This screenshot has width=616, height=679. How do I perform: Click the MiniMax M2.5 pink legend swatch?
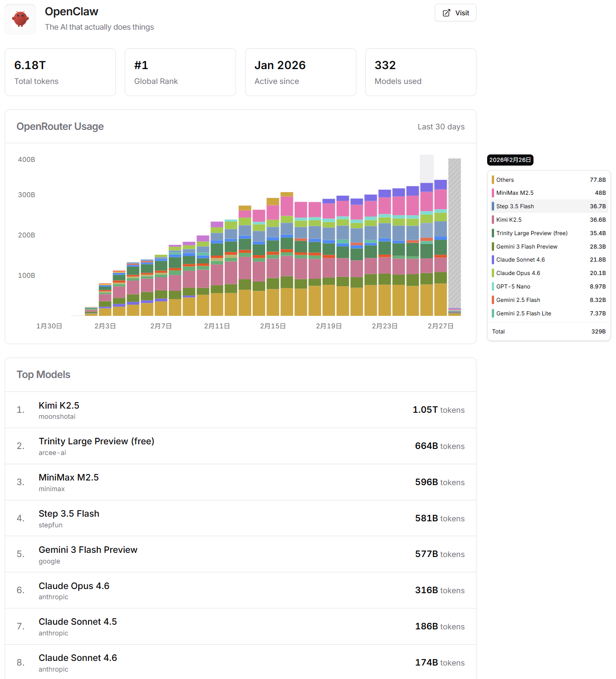(x=493, y=193)
